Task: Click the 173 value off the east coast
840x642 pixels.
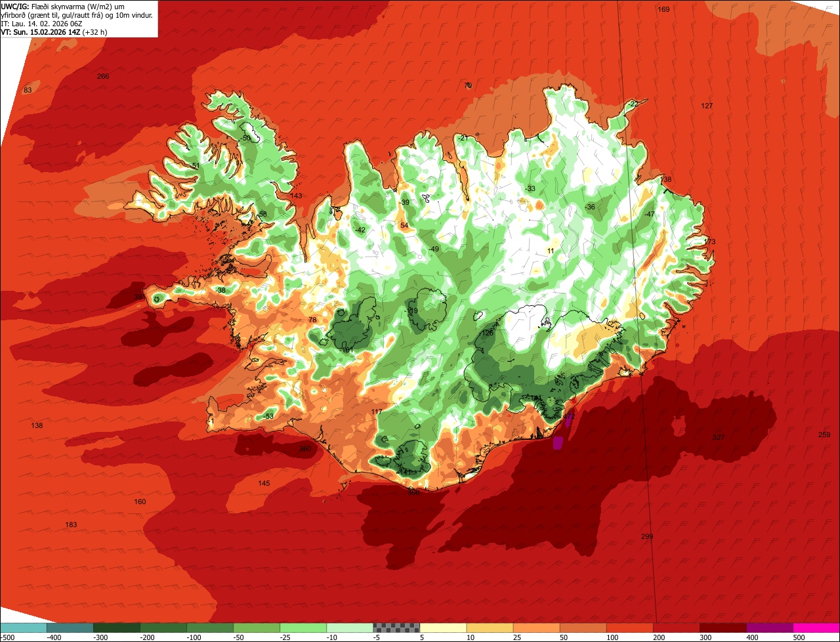Action: click(709, 242)
